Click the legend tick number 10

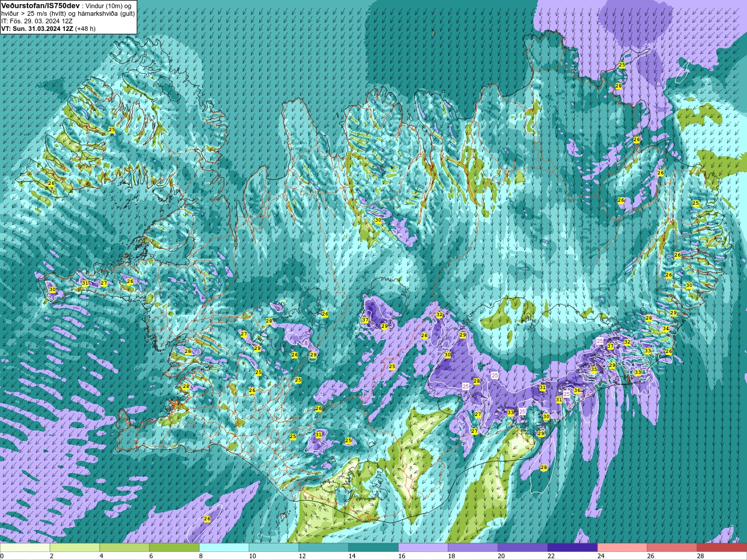point(252,556)
